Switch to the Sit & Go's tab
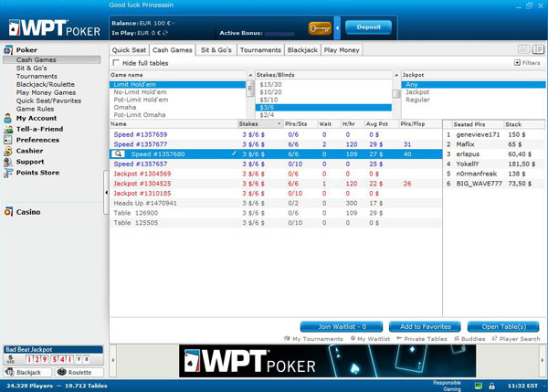 [x=216, y=50]
